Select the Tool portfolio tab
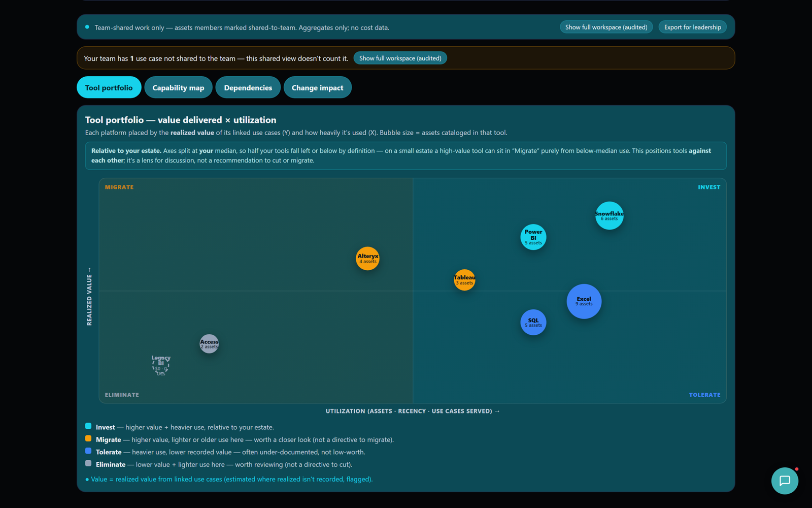The height and width of the screenshot is (508, 812). point(109,87)
